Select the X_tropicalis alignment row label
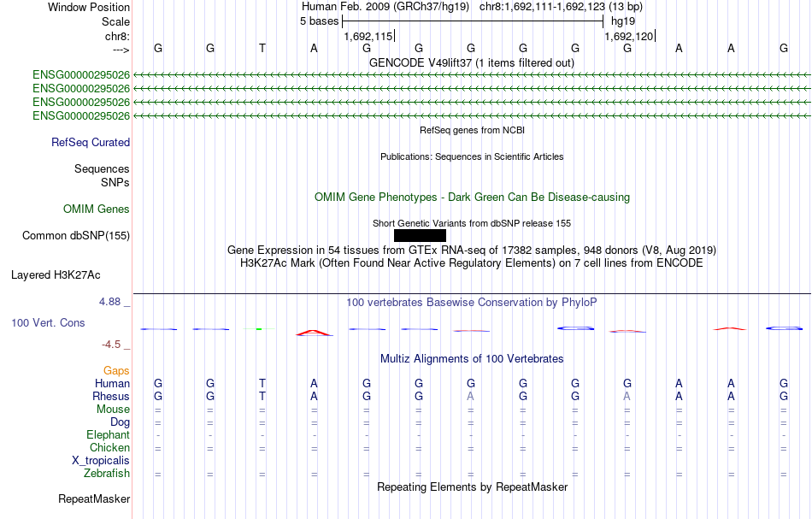812x519 pixels. 101,461
